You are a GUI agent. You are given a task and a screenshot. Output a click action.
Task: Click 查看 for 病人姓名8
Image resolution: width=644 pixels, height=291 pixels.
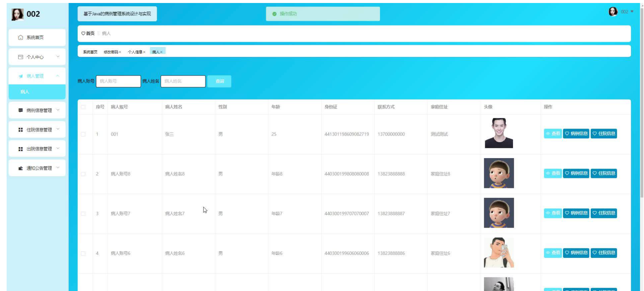click(553, 173)
